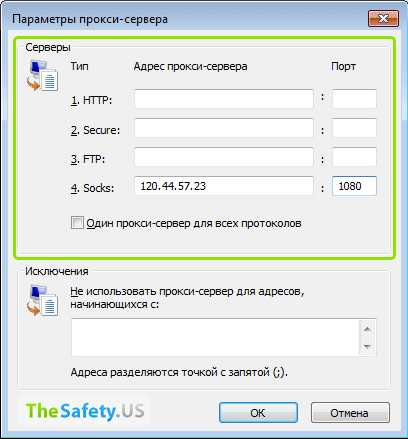Image resolution: width=408 pixels, height=439 pixels.
Task: Click the Socks address field with 120.44.57.23
Action: tap(224, 186)
